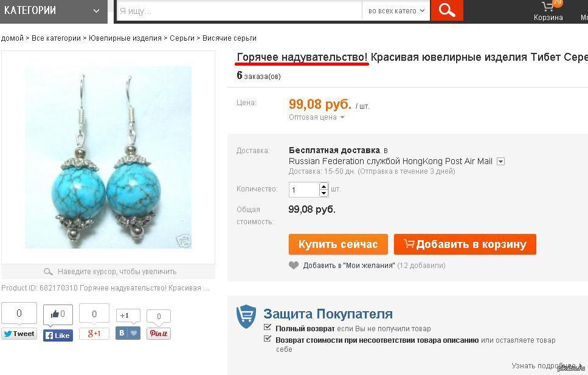Viewport: 588px width, 375px height.
Task: Open the shopping cart (Корзина) icon
Action: tap(548, 7)
